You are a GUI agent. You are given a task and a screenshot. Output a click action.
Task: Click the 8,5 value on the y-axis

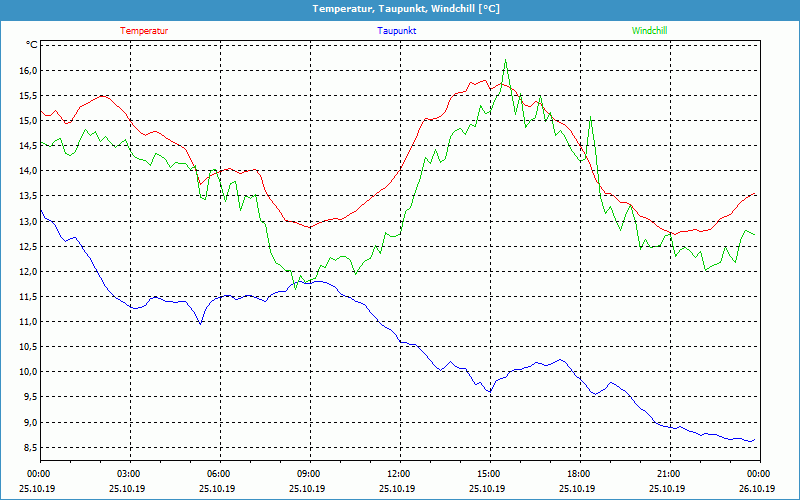(26, 447)
